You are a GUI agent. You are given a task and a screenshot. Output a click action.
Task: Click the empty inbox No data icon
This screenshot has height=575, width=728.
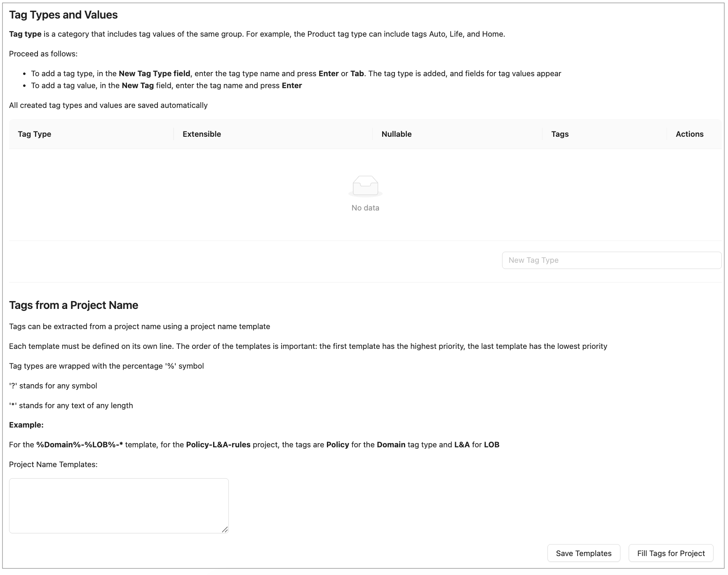click(x=365, y=186)
